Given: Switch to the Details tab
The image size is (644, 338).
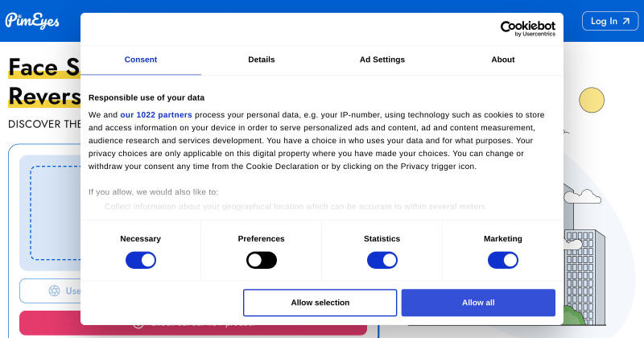Looking at the screenshot, I should coord(261,60).
